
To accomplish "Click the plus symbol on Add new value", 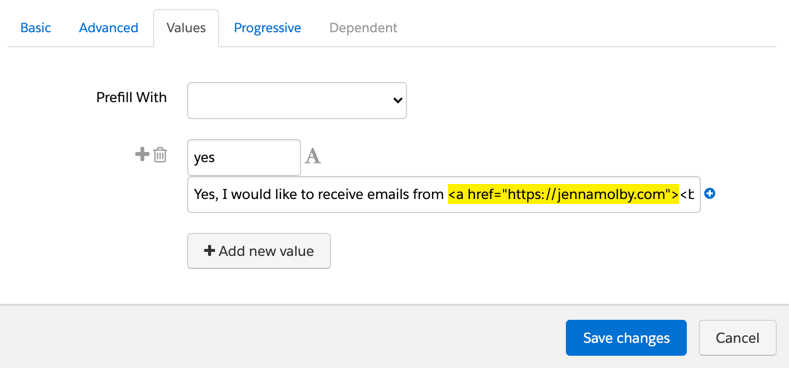I will click(209, 251).
